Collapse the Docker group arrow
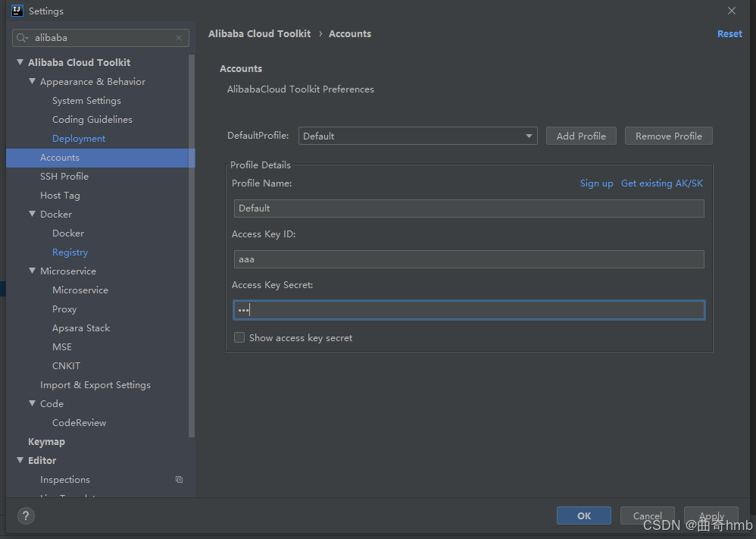 pos(33,214)
